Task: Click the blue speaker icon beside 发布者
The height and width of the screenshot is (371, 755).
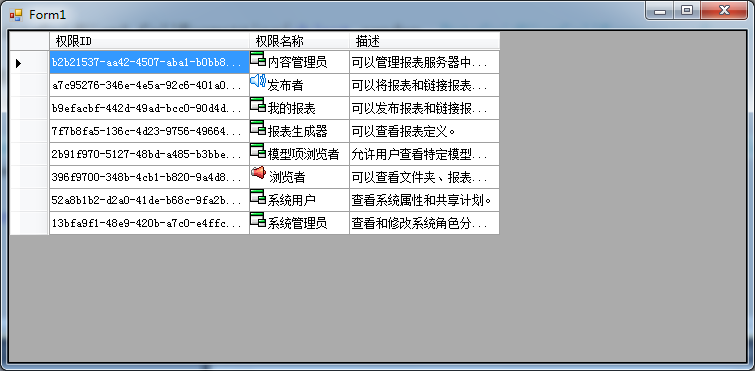Action: point(258,81)
